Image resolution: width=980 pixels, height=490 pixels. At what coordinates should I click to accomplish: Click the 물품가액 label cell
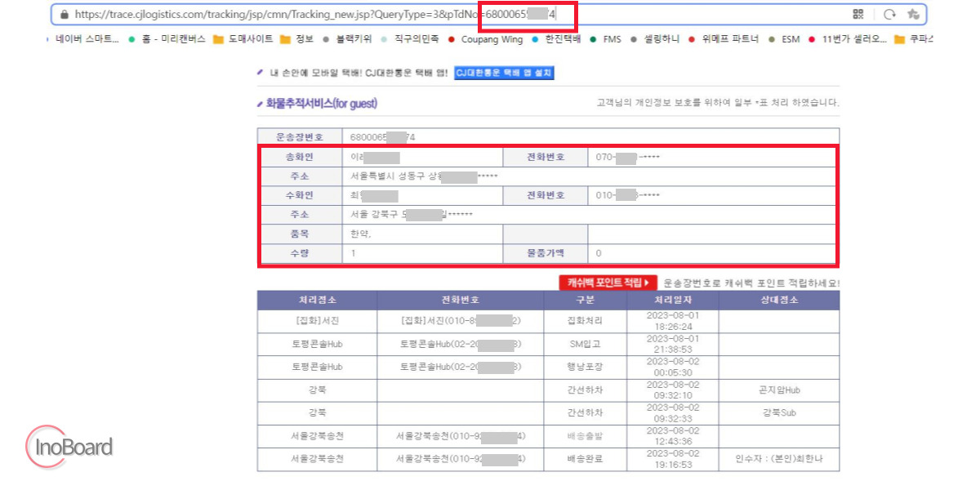[x=546, y=253]
